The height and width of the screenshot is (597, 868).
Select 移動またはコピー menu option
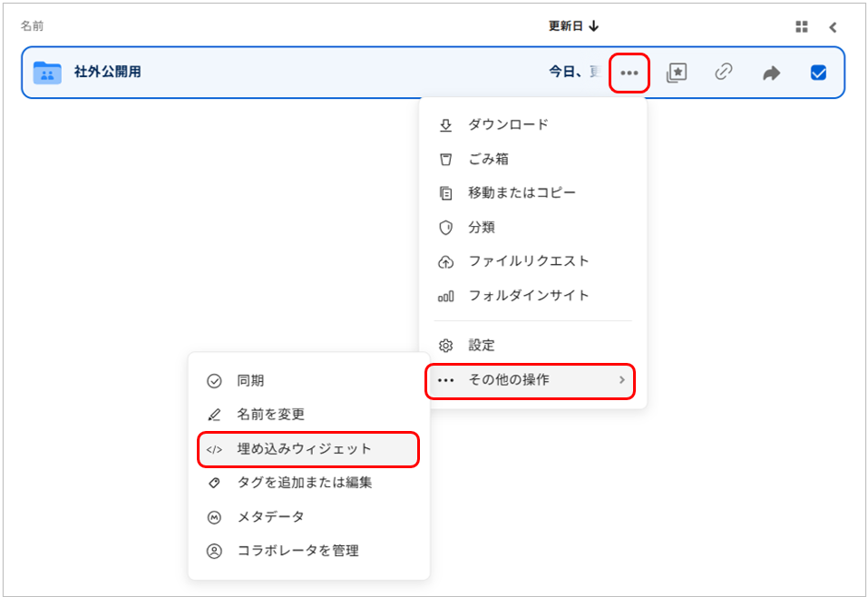[522, 192]
